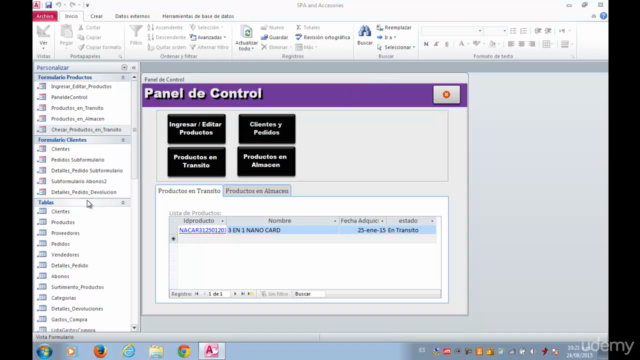
Task: Click Reemplazar in Buscar group
Action: (394, 27)
